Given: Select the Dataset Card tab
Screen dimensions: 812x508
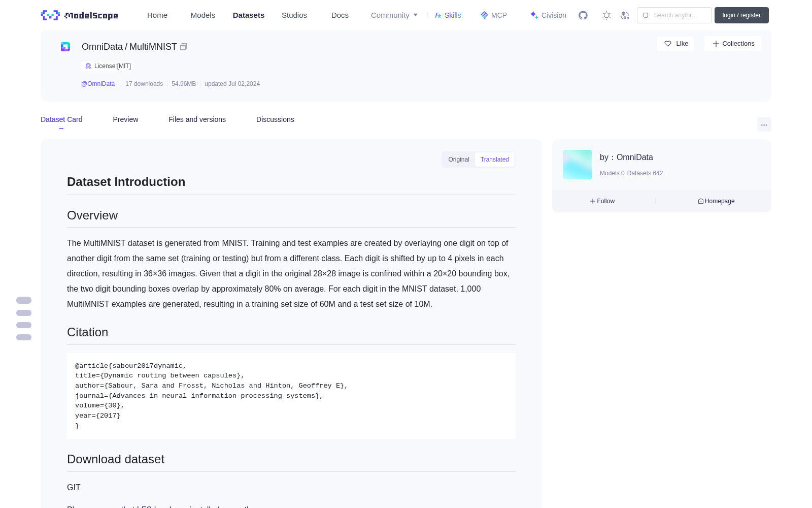Looking at the screenshot, I should click(61, 119).
